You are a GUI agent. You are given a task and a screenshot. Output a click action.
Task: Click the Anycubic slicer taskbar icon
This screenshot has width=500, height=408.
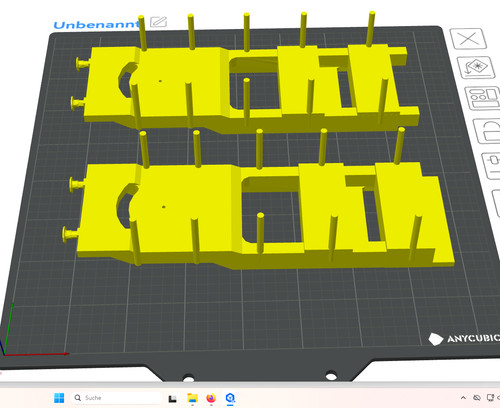click(230, 398)
